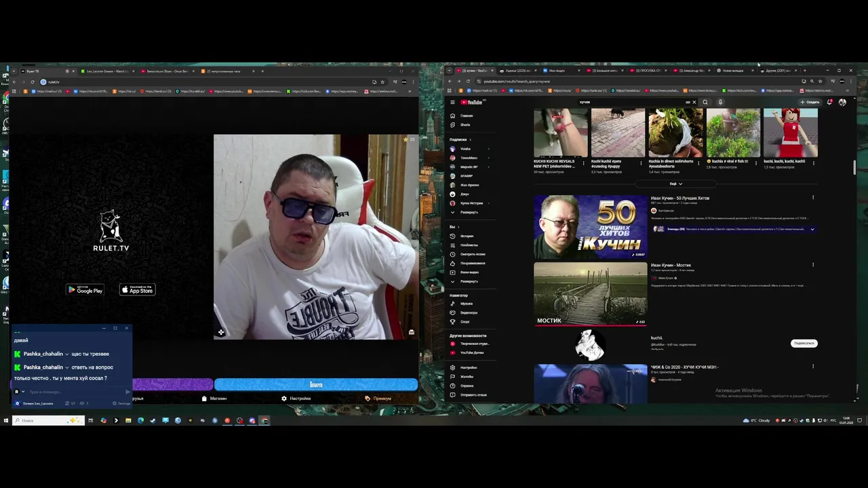Viewport: 868px width, 488px height.
Task: Click the Google Play badge on Rulet.tv
Action: (85, 289)
